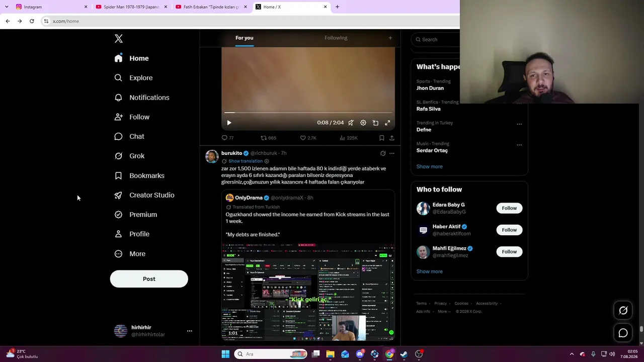Seek on the video progress bar
Viewport: 644px width, 362px height.
(308, 113)
